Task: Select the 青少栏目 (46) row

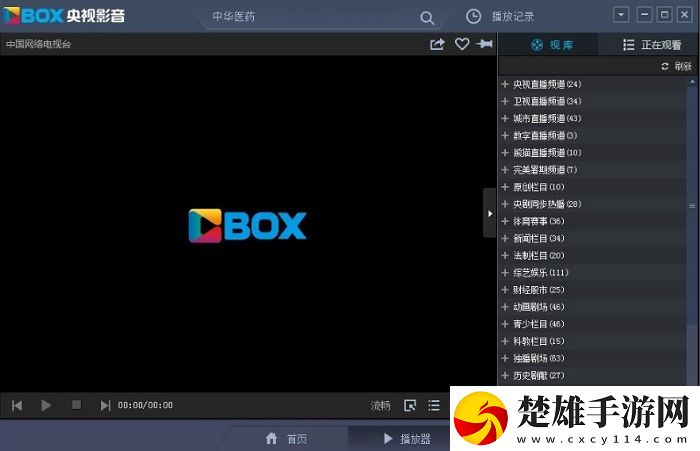Action: 592,324
